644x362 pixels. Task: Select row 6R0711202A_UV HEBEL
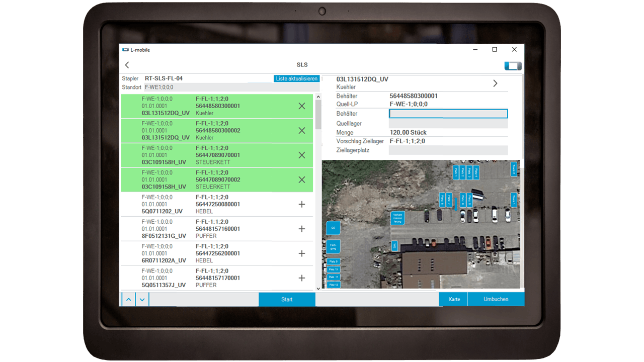tap(217, 254)
